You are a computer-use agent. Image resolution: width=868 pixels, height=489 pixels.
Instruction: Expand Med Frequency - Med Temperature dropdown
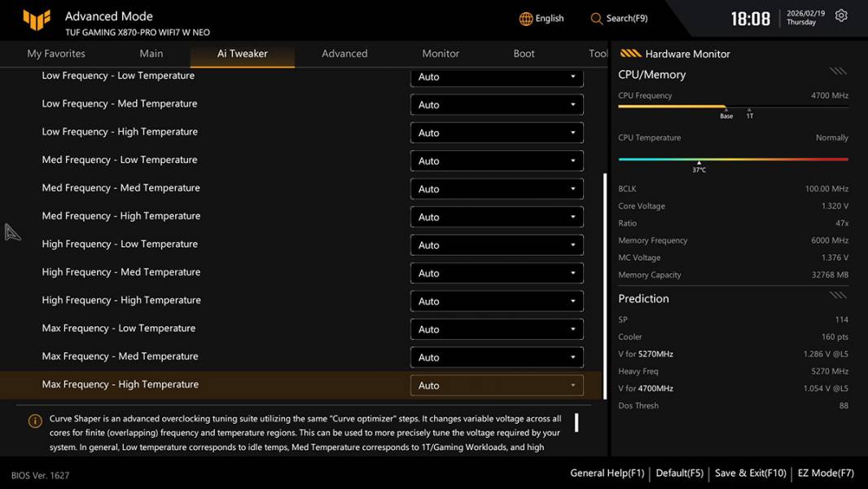pyautogui.click(x=497, y=189)
